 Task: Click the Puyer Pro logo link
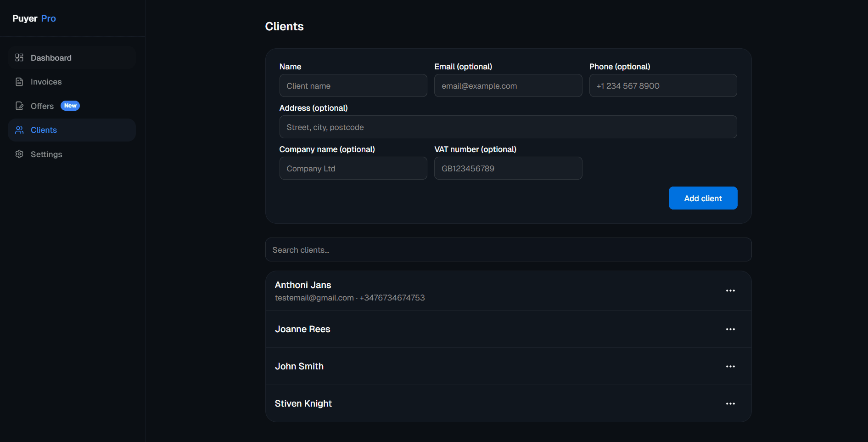point(34,18)
